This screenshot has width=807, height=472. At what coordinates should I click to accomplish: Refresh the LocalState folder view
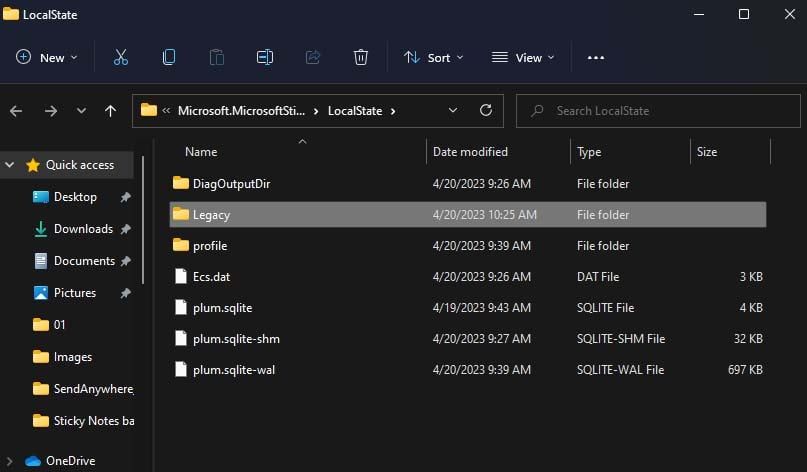coord(486,111)
